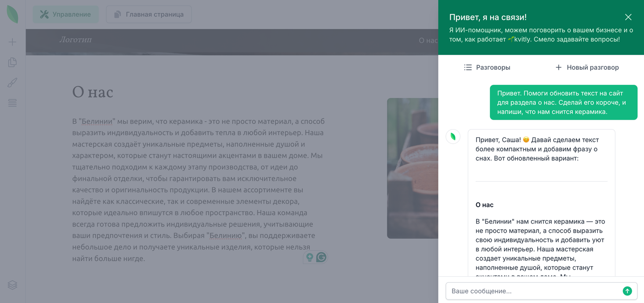Click the green user message bubble
The width and height of the screenshot is (644, 303).
pos(564,102)
